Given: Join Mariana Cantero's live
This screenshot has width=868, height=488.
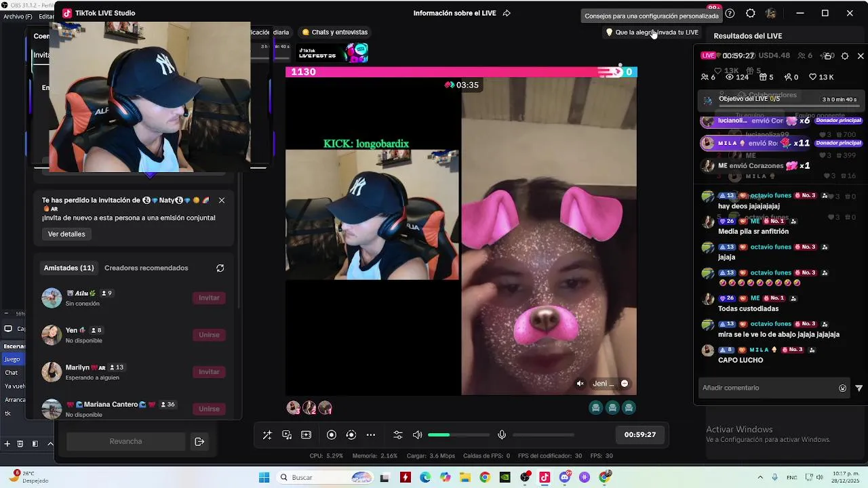Looking at the screenshot, I should pos(209,409).
